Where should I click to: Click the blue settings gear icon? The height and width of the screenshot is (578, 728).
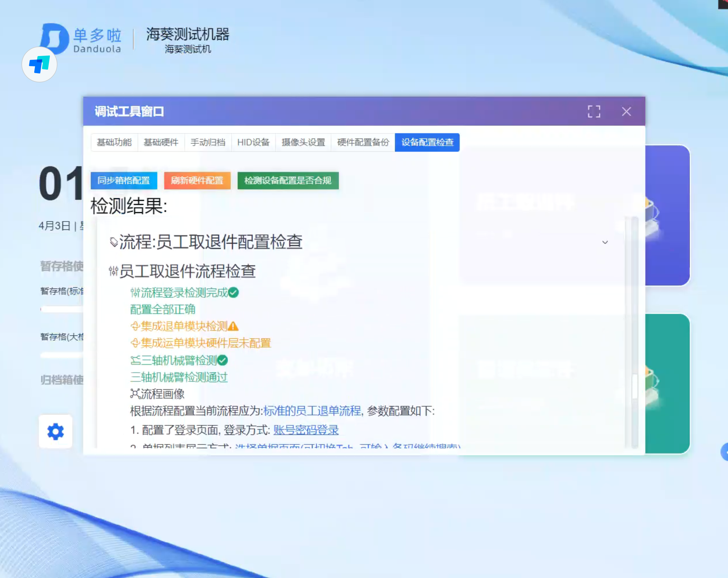point(55,431)
